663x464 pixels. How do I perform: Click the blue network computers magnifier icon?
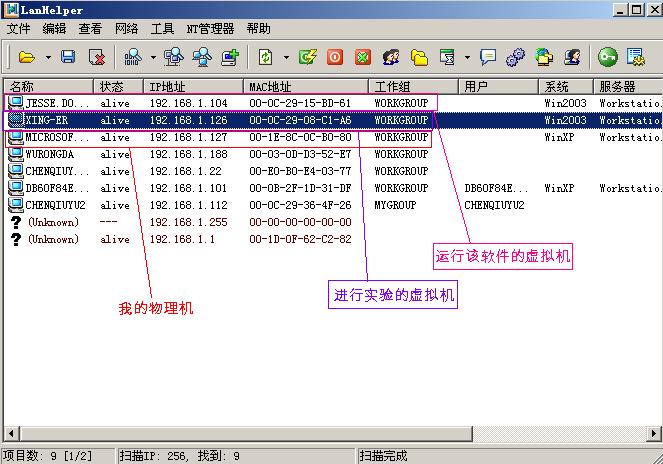202,57
